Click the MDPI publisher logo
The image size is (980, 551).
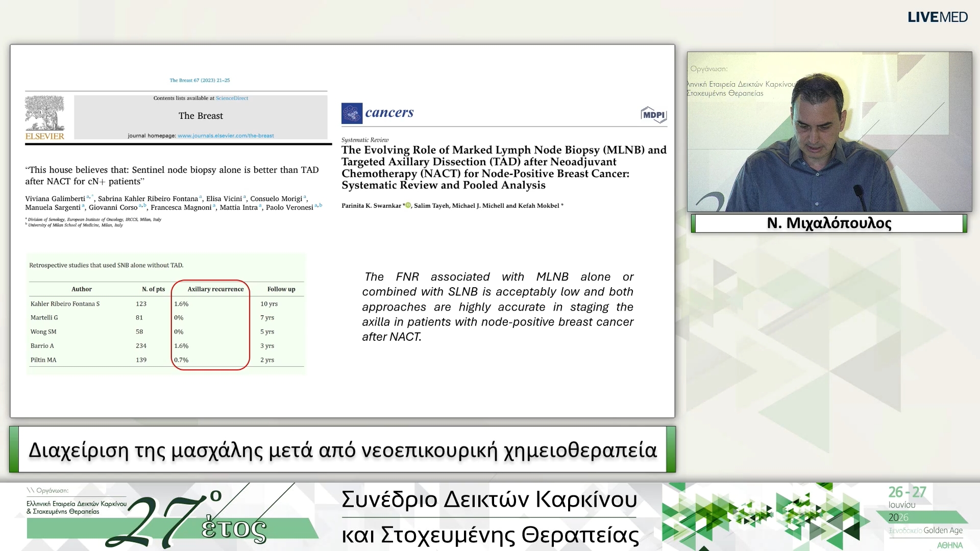click(x=653, y=114)
